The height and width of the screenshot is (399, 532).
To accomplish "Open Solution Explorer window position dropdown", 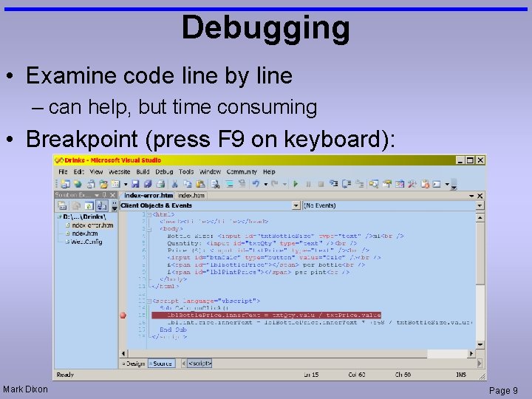I will [x=97, y=195].
